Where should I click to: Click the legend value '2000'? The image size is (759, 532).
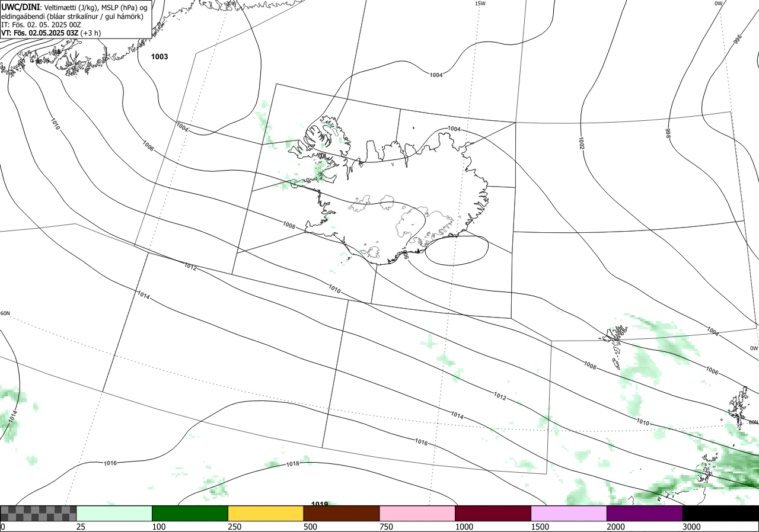(617, 527)
